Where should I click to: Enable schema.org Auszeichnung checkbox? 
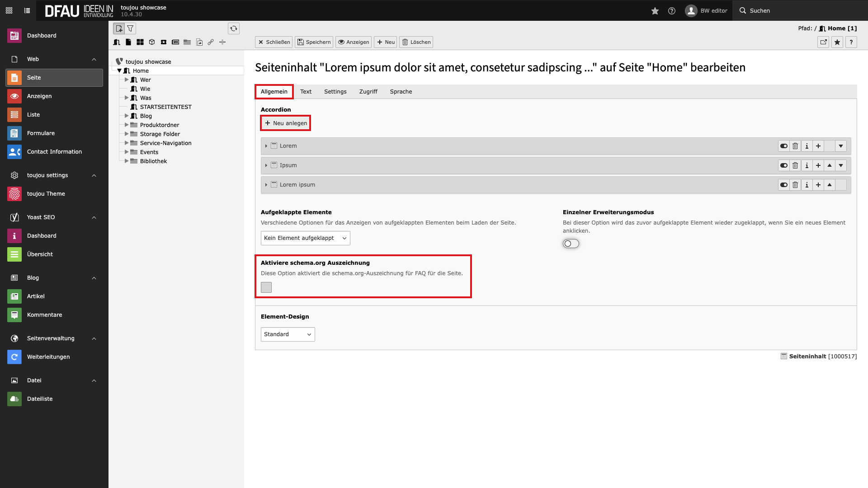pyautogui.click(x=266, y=287)
